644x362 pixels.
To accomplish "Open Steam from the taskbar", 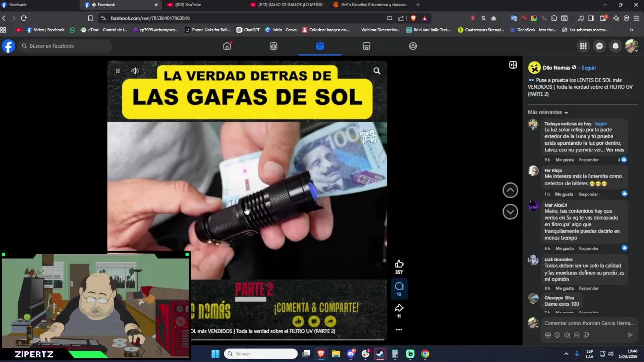I will point(380,354).
